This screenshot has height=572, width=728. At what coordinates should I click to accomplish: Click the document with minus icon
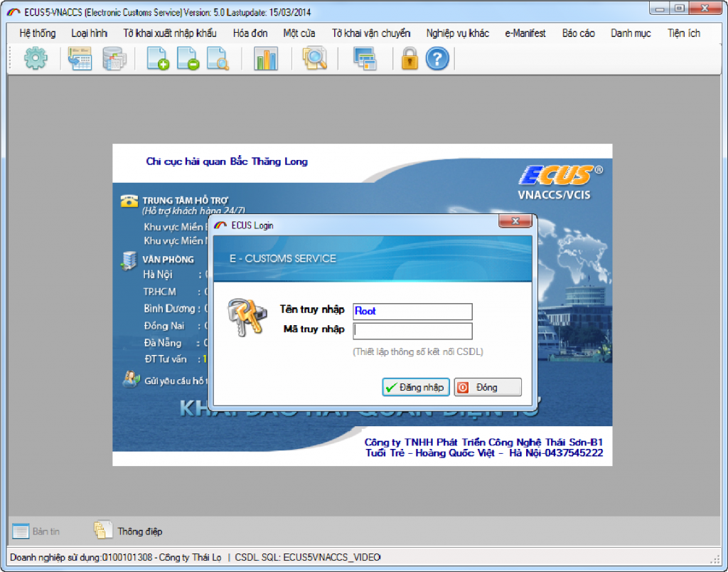[188, 58]
